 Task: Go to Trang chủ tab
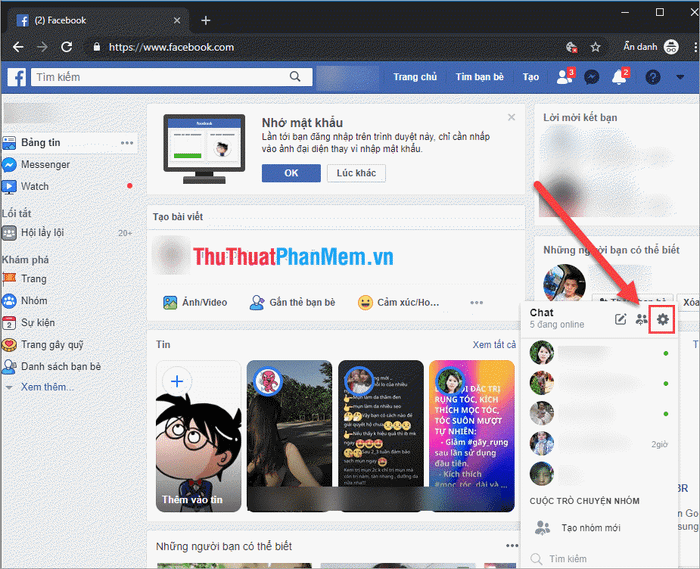point(415,77)
